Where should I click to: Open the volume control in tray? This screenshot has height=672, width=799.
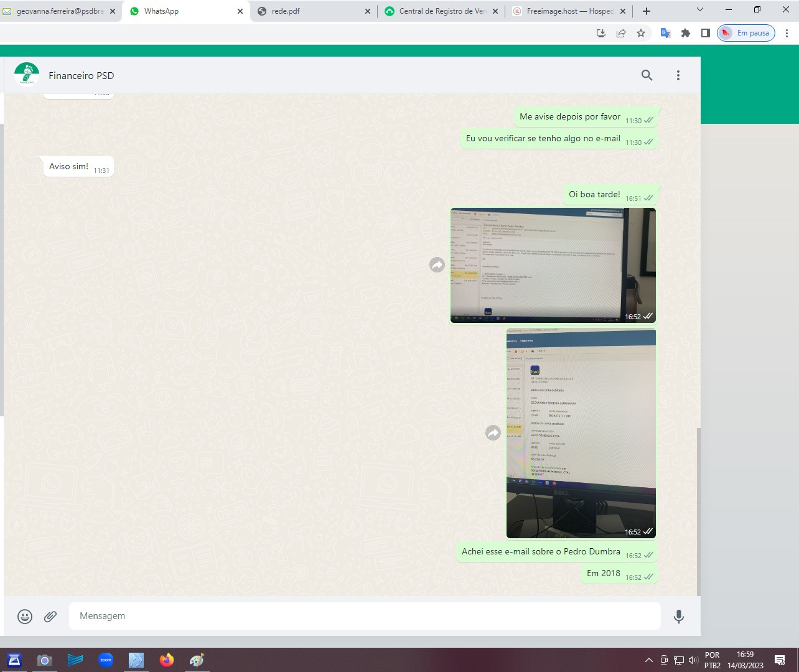pos(694,660)
